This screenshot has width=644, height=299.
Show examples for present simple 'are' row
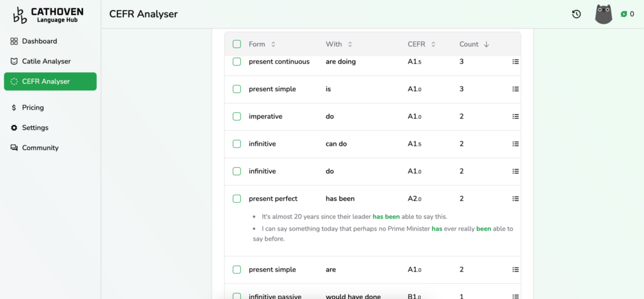516,269
